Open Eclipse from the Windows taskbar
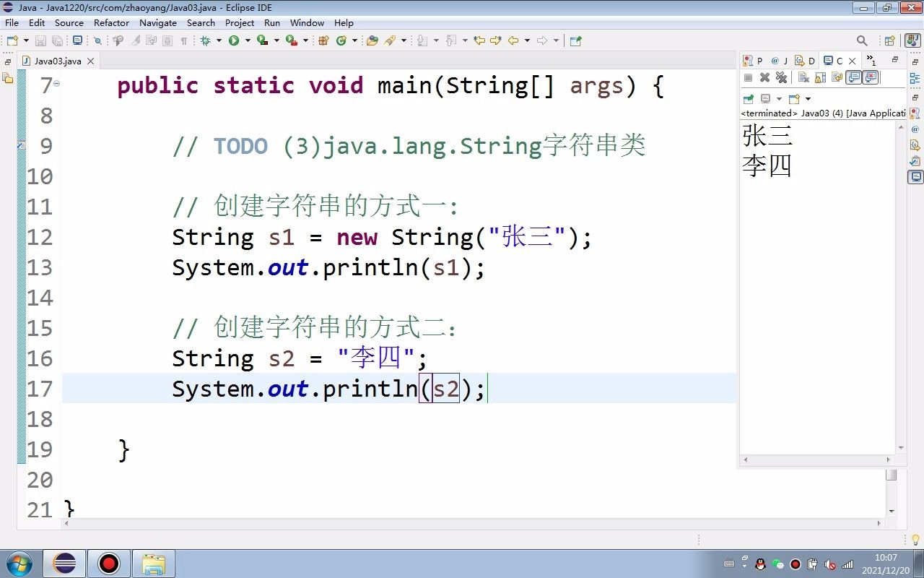Image resolution: width=924 pixels, height=578 pixels. pos(65,564)
